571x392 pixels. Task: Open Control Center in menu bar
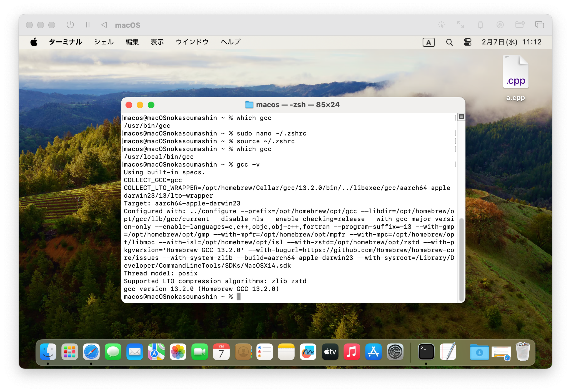pos(468,42)
